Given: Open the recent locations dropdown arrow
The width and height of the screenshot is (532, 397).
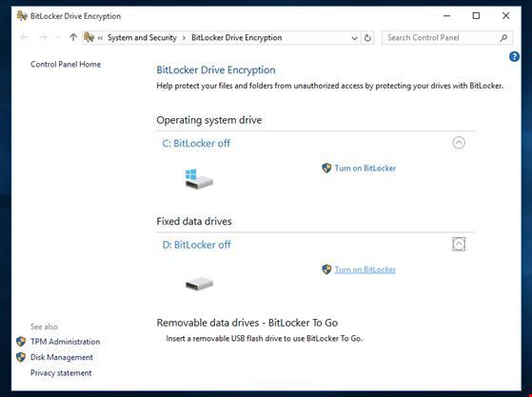Looking at the screenshot, I should pyautogui.click(x=58, y=37).
